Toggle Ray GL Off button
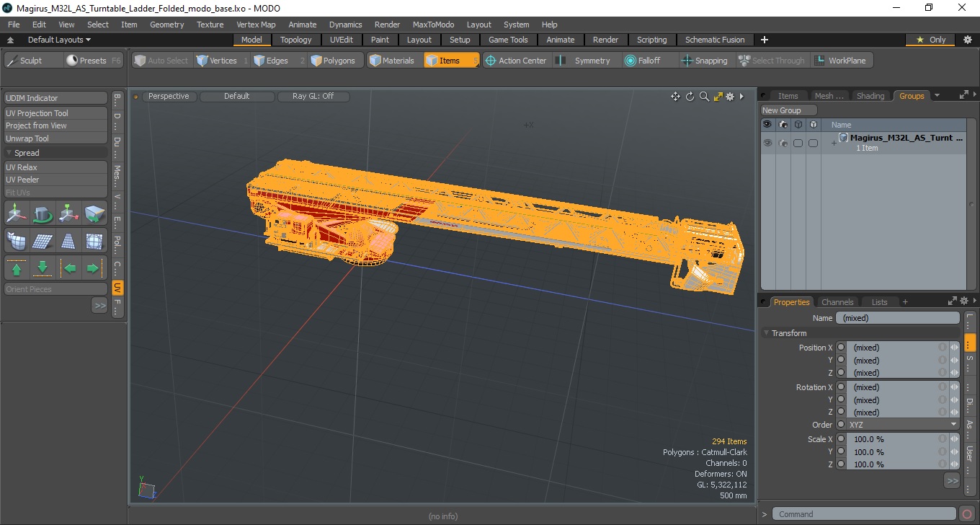The height and width of the screenshot is (525, 980). pyautogui.click(x=313, y=96)
